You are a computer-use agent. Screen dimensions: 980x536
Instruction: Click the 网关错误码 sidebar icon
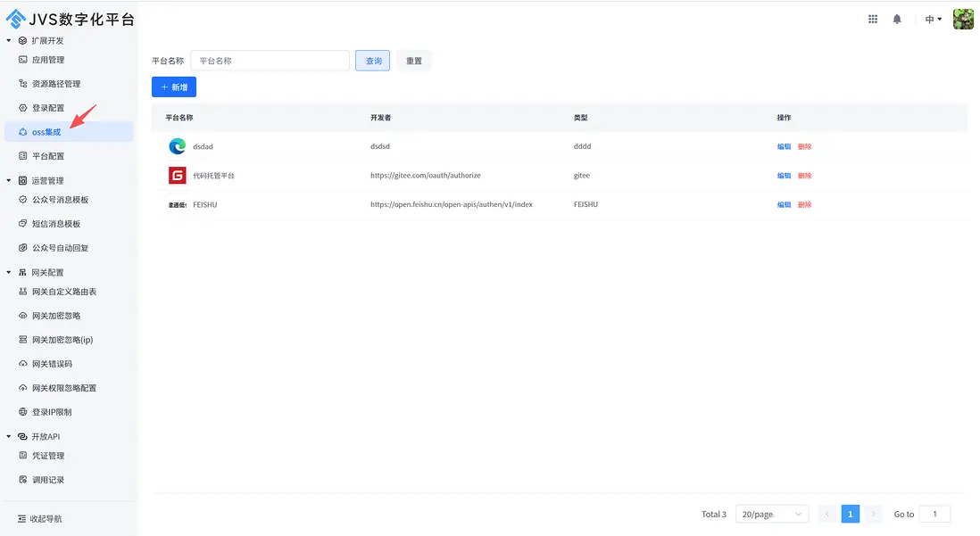click(23, 364)
